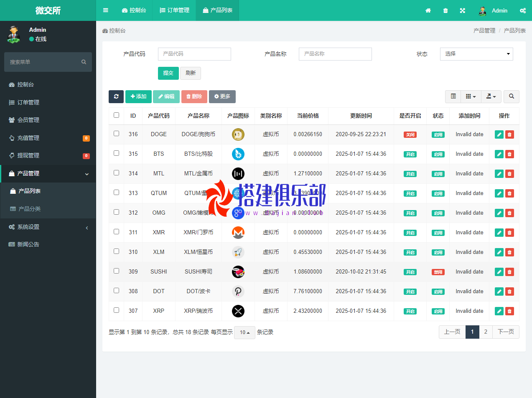Click the 刷新 reset button
This screenshot has width=532, height=398.
coord(191,73)
